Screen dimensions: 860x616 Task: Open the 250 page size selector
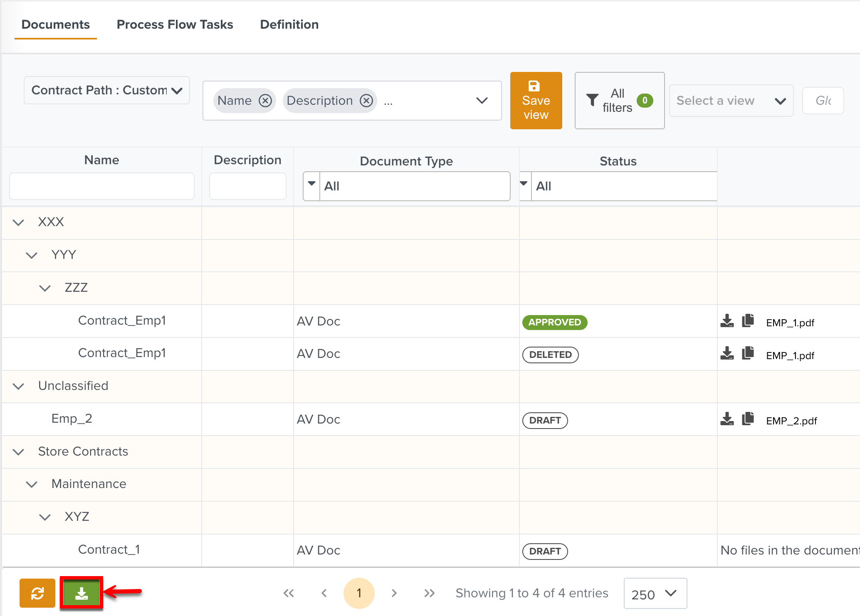655,594
